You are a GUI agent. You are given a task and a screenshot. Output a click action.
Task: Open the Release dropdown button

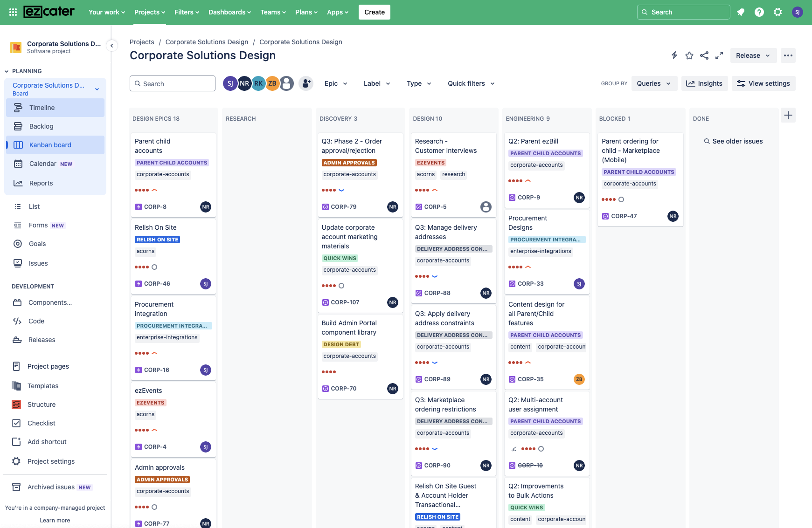tap(753, 55)
